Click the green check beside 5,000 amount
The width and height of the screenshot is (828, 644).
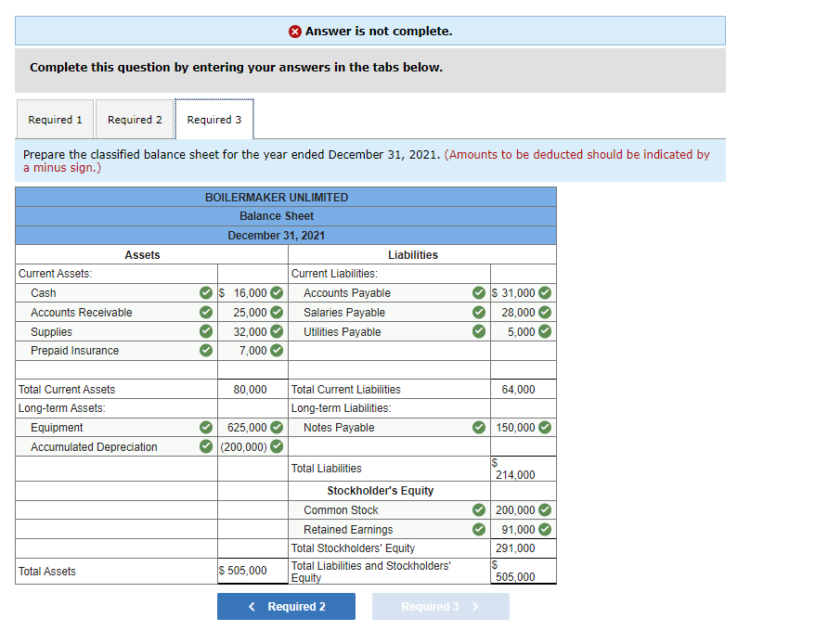tap(545, 331)
